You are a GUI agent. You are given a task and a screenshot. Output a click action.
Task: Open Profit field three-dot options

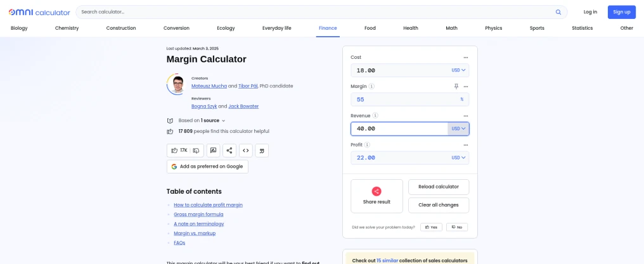coord(466,145)
